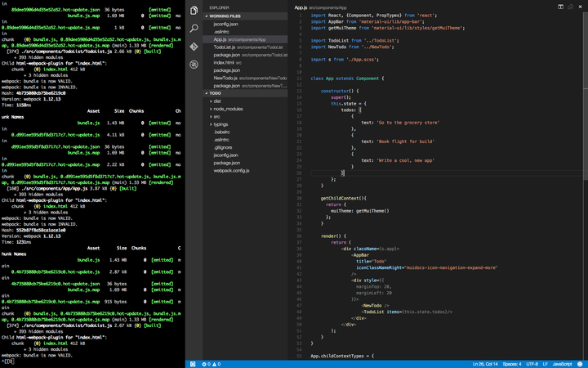This screenshot has height=368, width=588.
Task: Open the Git source control view
Action: coord(194,47)
